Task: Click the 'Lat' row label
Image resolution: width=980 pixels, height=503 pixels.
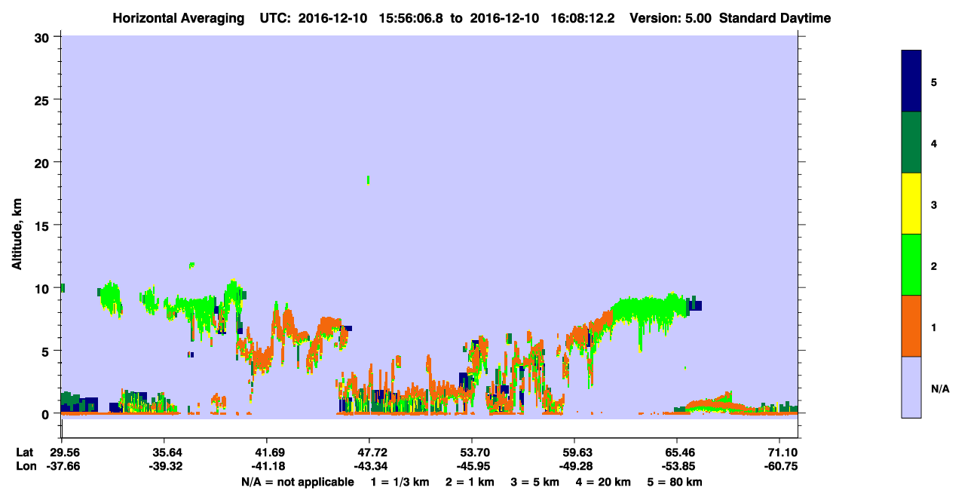Action: click(25, 452)
